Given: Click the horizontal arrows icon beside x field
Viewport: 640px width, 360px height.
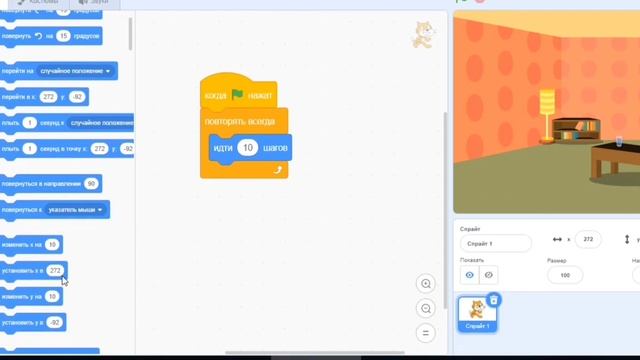Looking at the screenshot, I should [557, 240].
